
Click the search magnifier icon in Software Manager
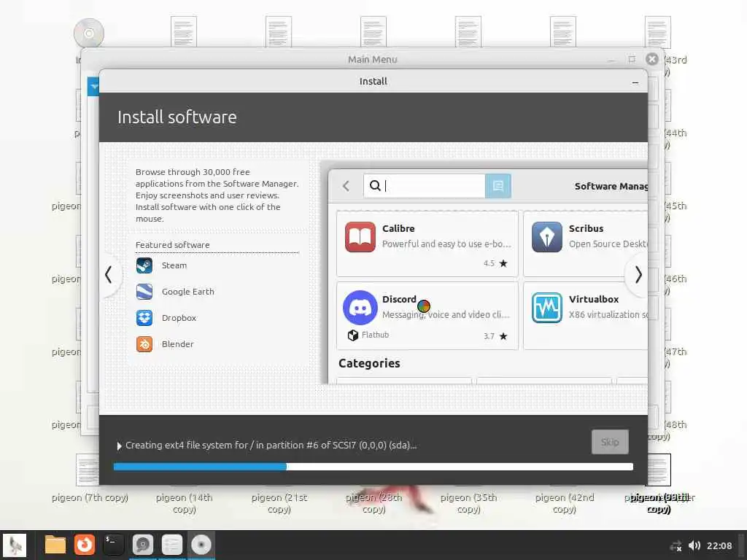(x=375, y=186)
